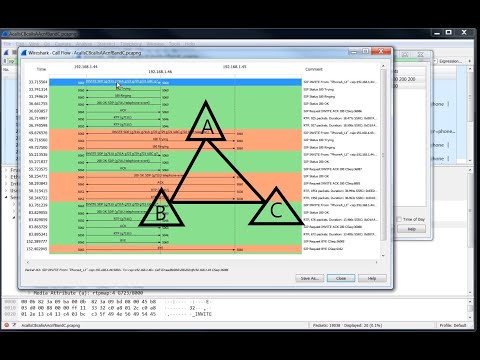
Task: Click the No. column header in packet list
Action: pos(6,70)
